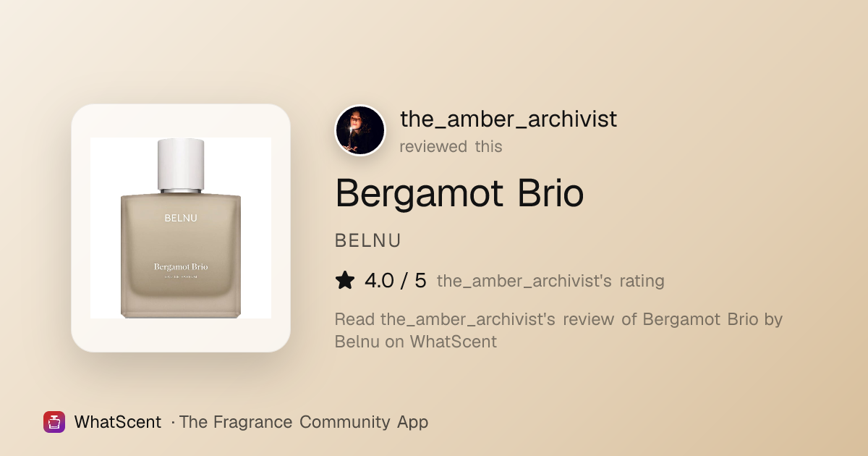The width and height of the screenshot is (868, 456).
Task: Open the perfume bottle product image
Action: tap(181, 228)
